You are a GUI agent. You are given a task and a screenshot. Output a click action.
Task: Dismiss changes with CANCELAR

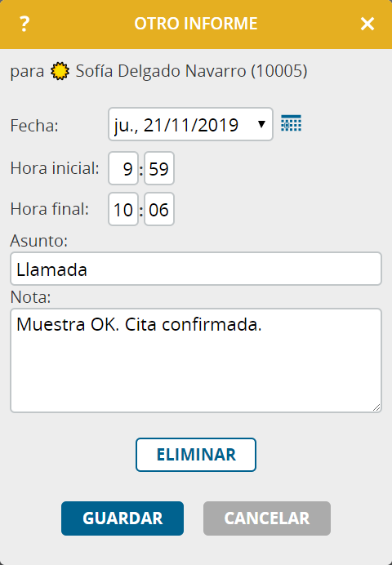[267, 518]
